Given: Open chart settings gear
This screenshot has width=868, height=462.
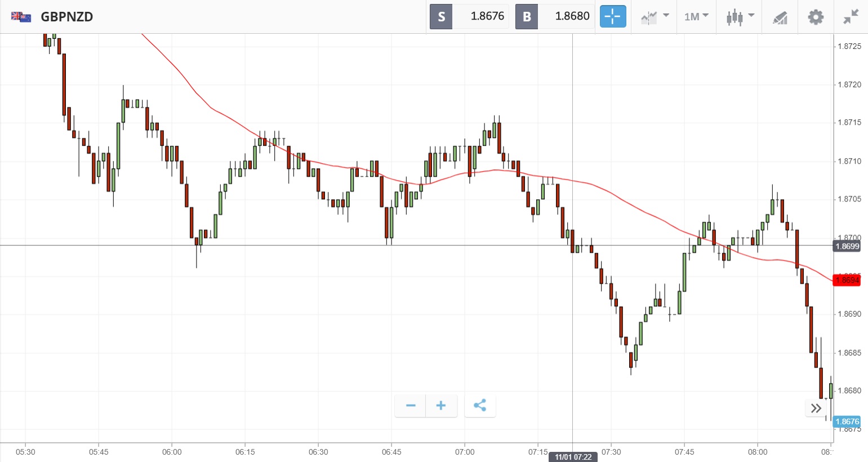Looking at the screenshot, I should tap(815, 17).
